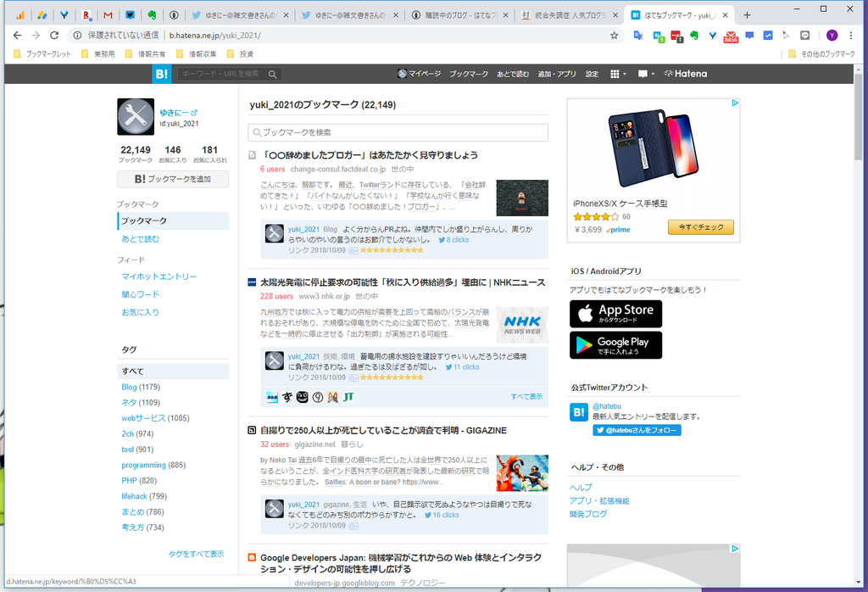
Task: Switch to pinned Gmail tab
Action: [108, 15]
